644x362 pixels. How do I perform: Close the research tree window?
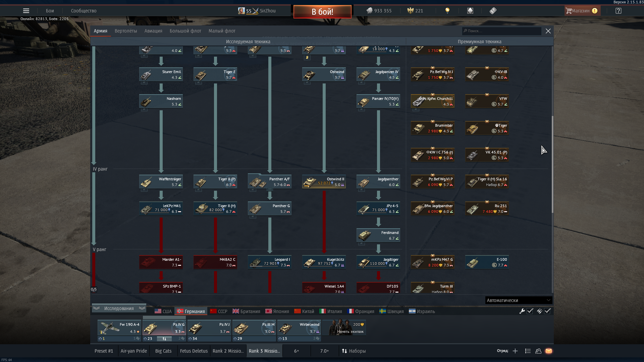click(x=548, y=31)
